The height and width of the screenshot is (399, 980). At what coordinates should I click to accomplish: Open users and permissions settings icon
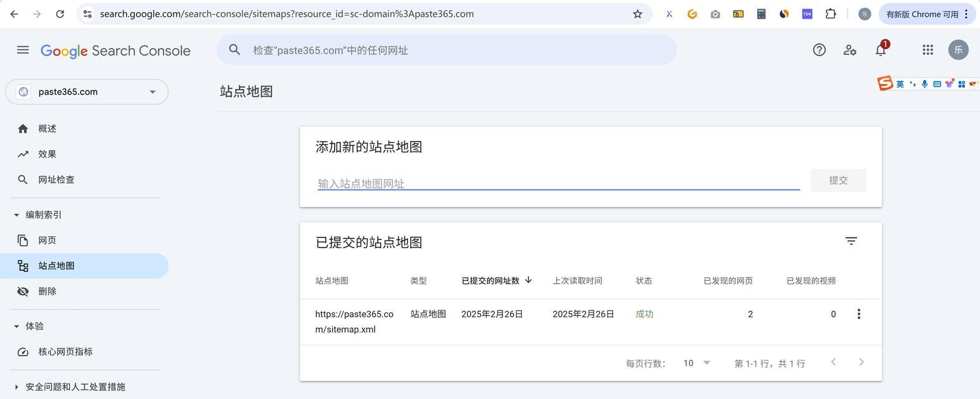coord(850,50)
